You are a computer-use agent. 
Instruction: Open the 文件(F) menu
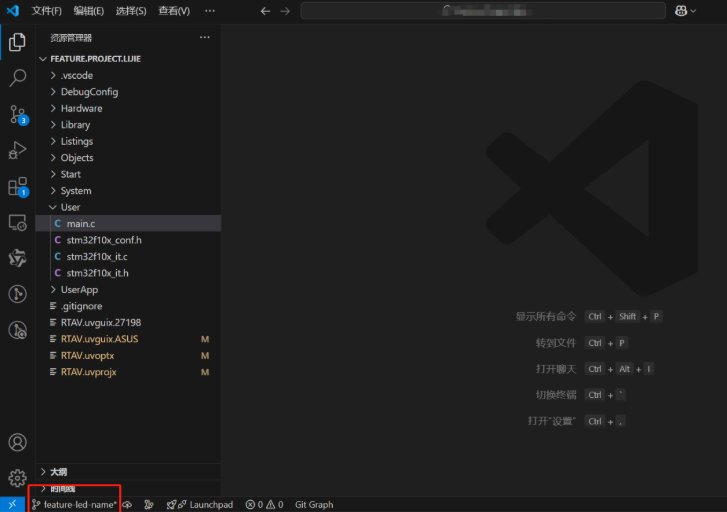(x=46, y=11)
